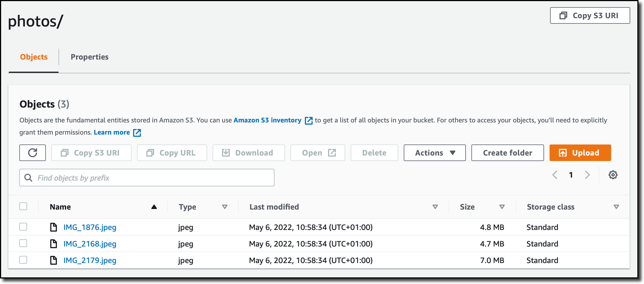The height and width of the screenshot is (284, 644).
Task: Click the Last modified column header text
Action: click(274, 207)
